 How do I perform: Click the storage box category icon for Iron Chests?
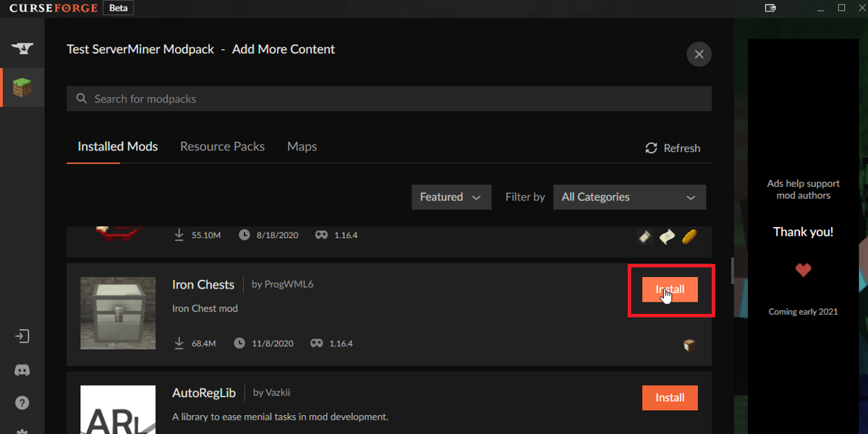[689, 345]
